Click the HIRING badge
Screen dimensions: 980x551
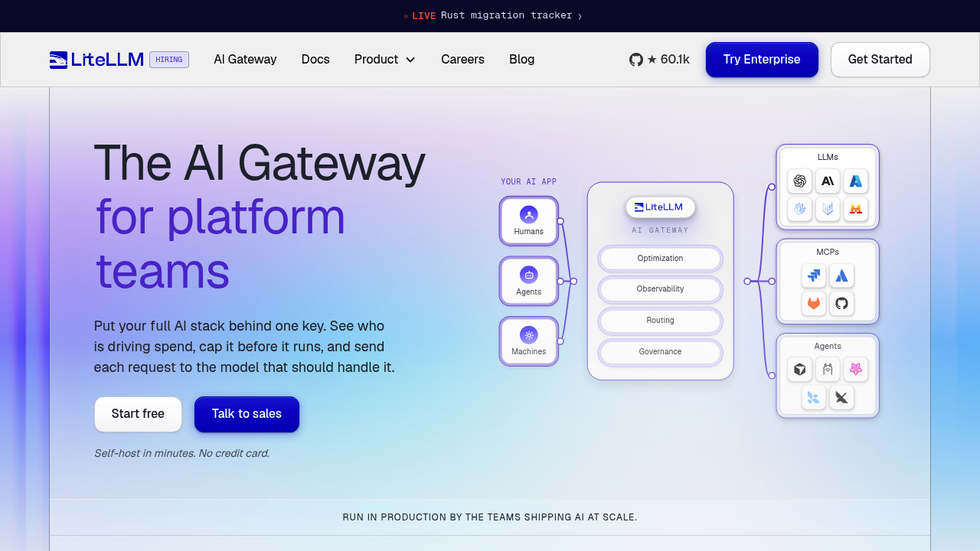[x=169, y=60]
